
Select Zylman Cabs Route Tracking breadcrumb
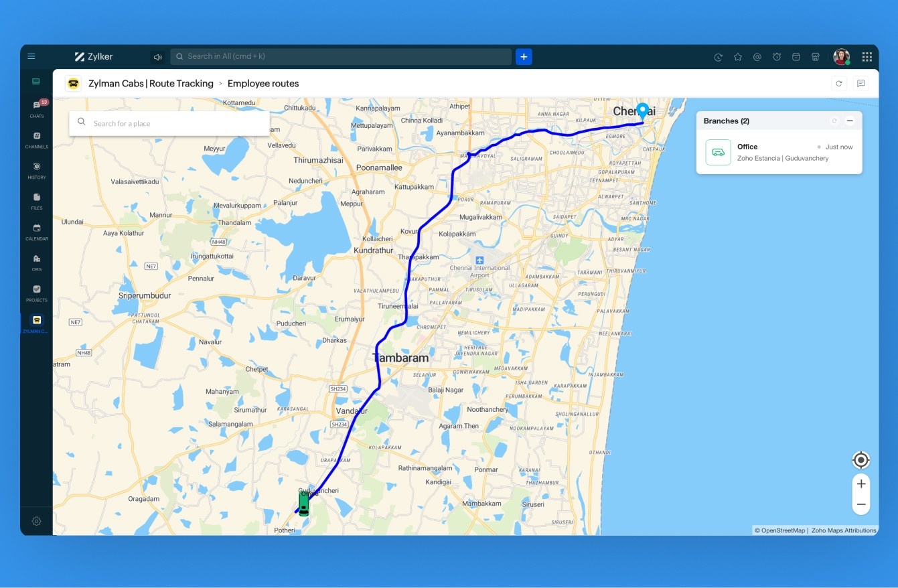pyautogui.click(x=149, y=83)
